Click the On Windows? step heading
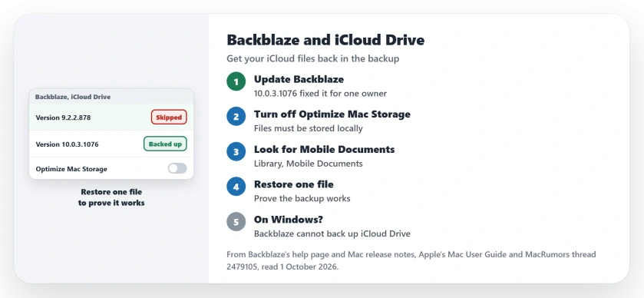Screen dimensions: 644x298 tap(289, 220)
